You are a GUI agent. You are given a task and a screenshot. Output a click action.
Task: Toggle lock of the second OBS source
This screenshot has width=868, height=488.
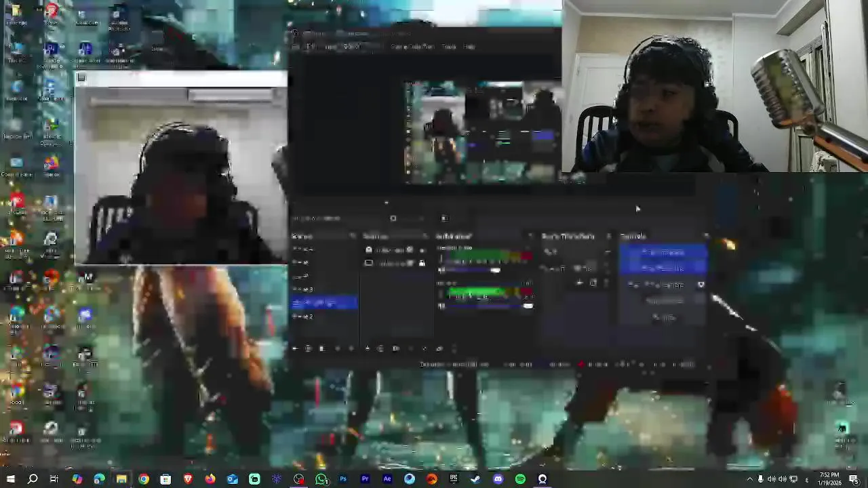(422, 263)
